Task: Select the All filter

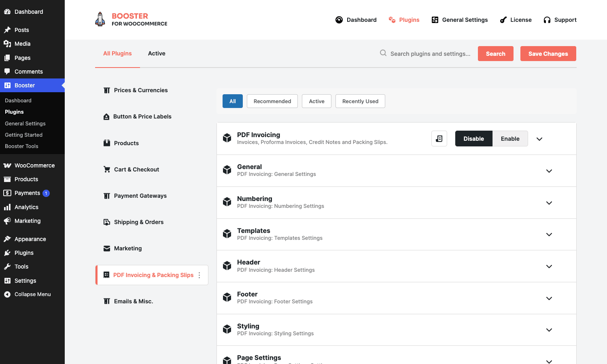Action: 233,101
